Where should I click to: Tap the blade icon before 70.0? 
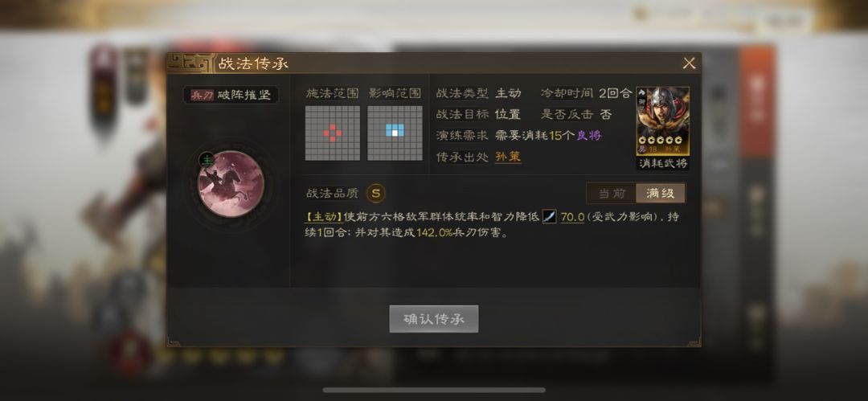click(549, 216)
